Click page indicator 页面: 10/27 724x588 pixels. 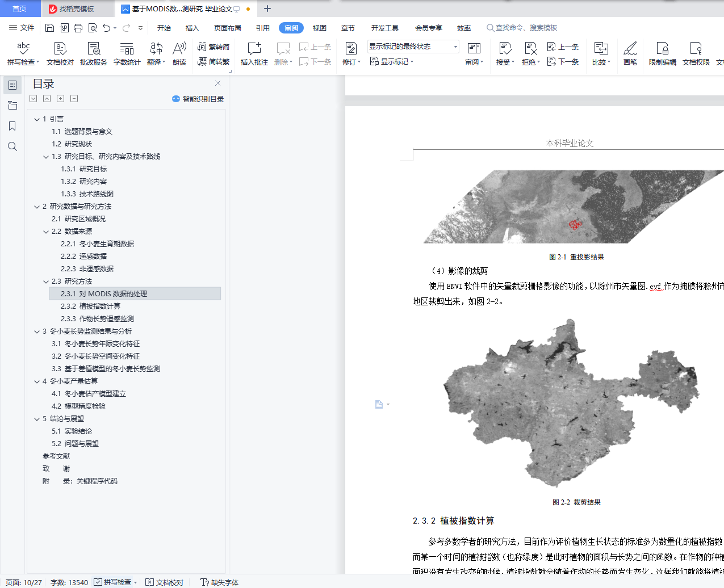24,582
